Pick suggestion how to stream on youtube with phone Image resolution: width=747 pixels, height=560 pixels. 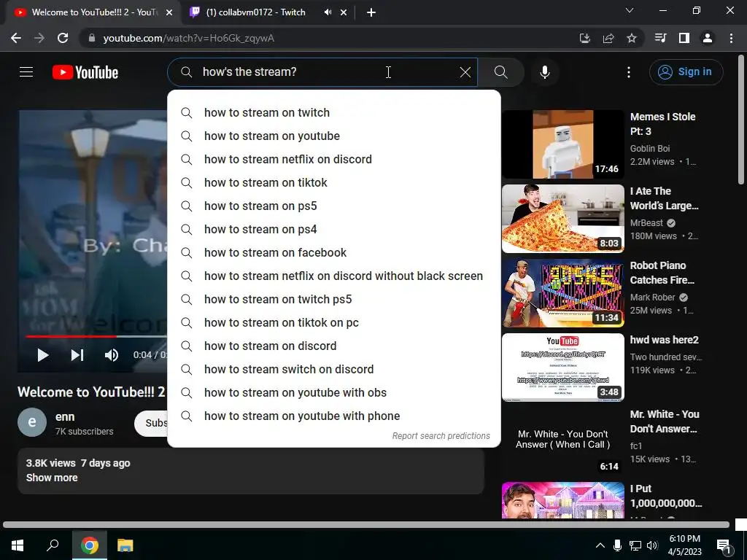(334, 416)
